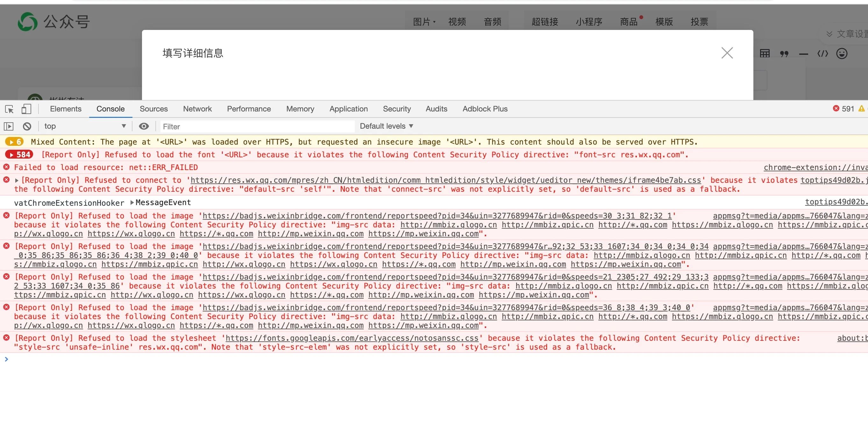Close the 填写详细信息 dialog
Screen dimensions: 868x421
(x=727, y=53)
